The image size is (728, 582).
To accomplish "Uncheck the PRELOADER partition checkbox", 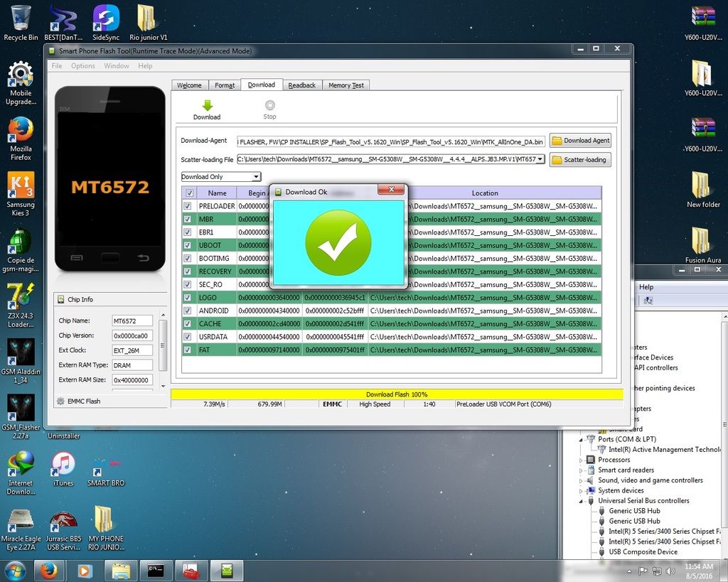I will tap(188, 206).
